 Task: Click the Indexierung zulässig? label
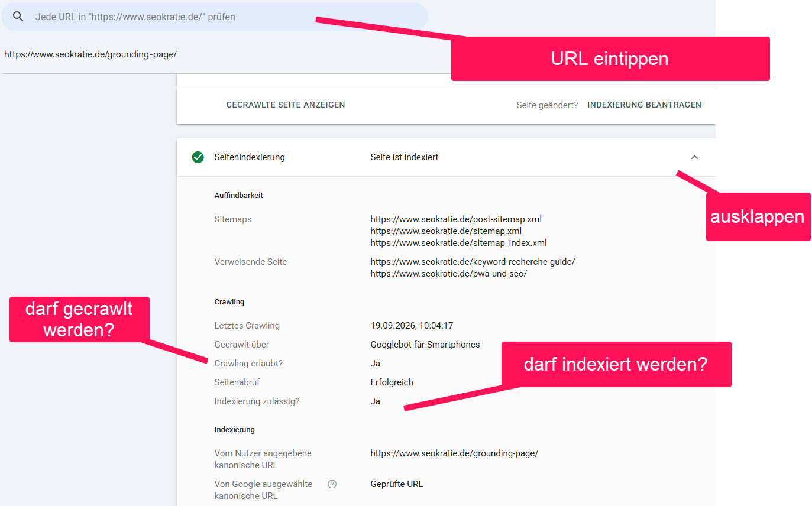pyautogui.click(x=257, y=401)
